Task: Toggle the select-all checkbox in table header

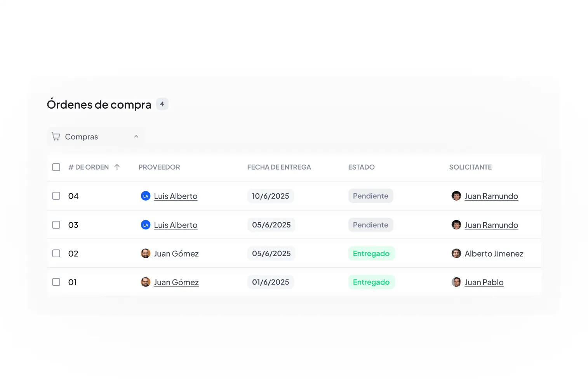Action: tap(56, 167)
